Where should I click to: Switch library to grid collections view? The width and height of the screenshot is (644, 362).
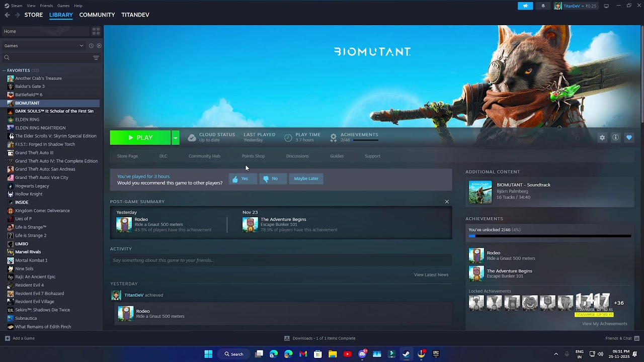tap(96, 31)
